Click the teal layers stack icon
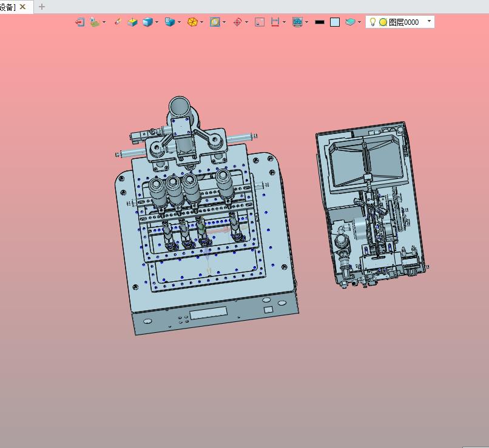The height and width of the screenshot is (448, 489). [350, 22]
